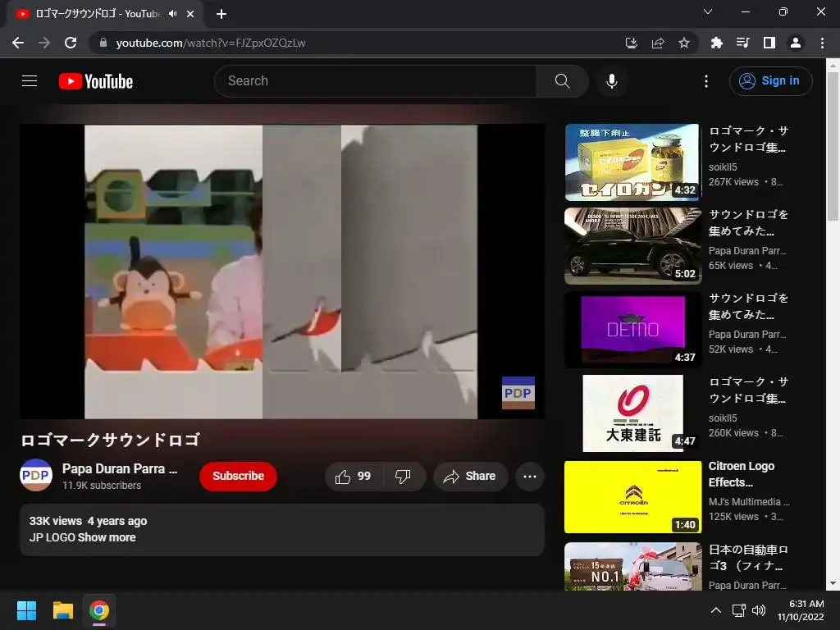Image resolution: width=840 pixels, height=630 pixels.
Task: Open clock showing 6:31 AM
Action: (801, 610)
